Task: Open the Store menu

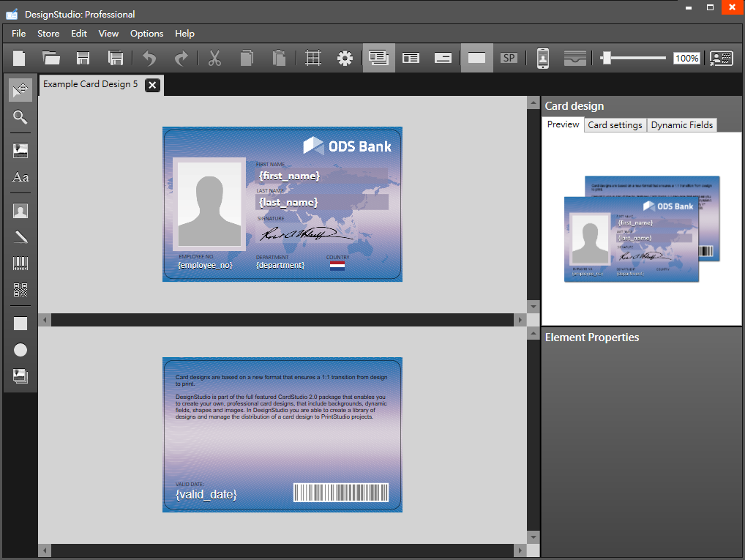Action: pyautogui.click(x=48, y=33)
